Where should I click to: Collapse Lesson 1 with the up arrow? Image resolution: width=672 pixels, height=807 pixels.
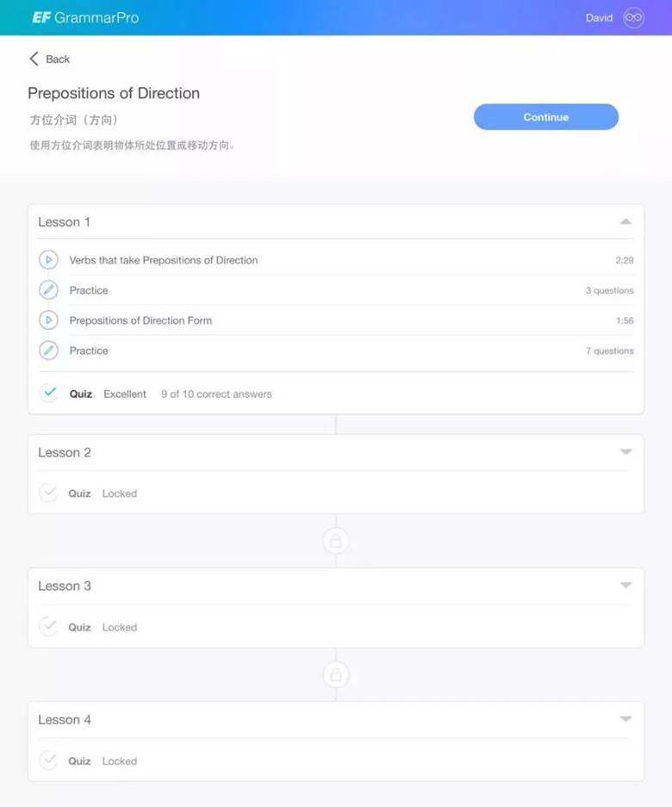point(625,222)
